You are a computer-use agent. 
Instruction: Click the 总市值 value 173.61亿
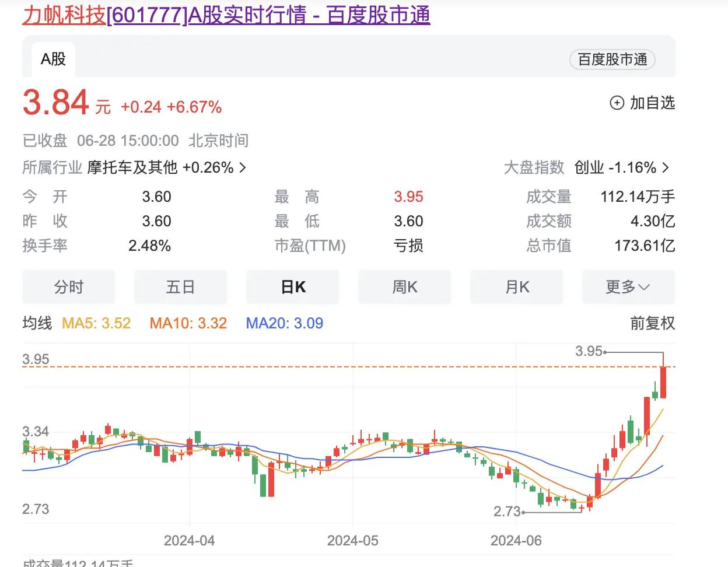645,246
